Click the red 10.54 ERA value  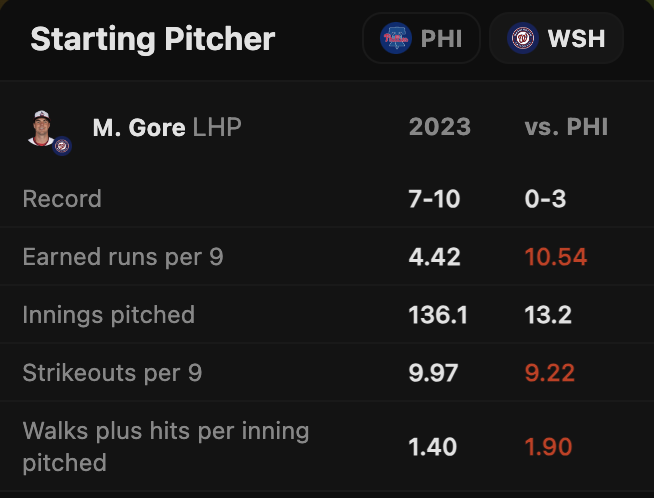(555, 257)
